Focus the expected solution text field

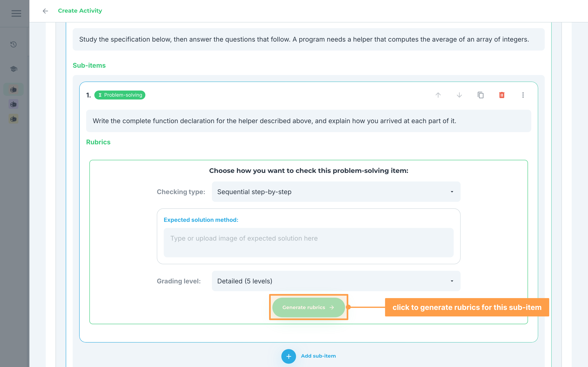pos(308,242)
